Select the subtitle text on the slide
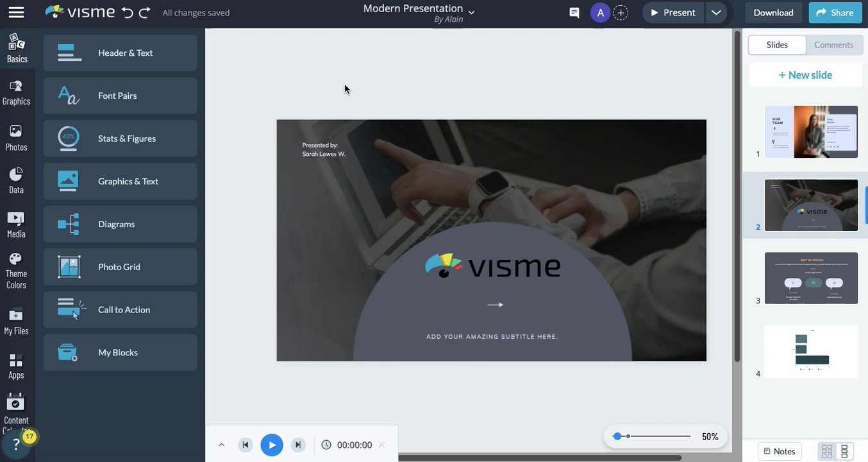 492,336
